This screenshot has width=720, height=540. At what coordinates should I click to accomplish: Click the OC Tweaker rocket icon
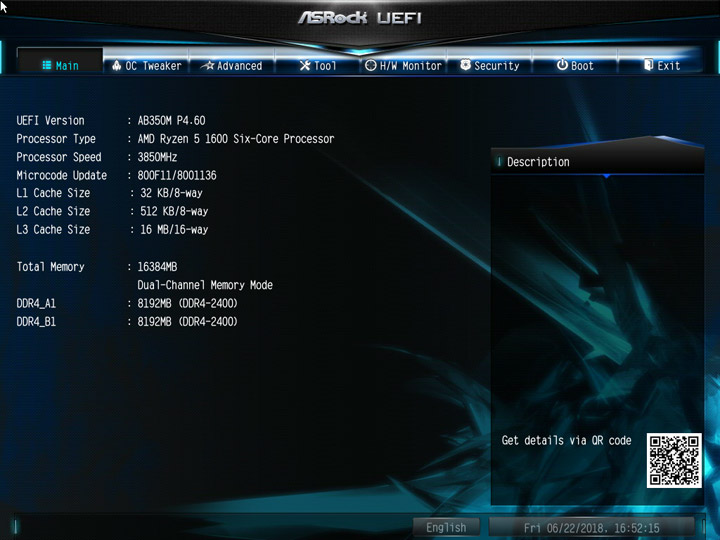tap(117, 66)
